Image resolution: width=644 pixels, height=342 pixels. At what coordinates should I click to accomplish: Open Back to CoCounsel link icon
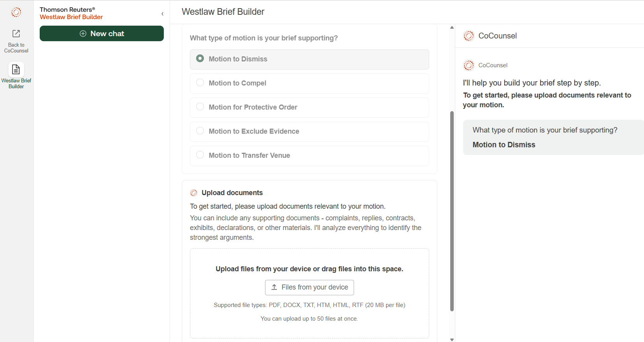[16, 33]
